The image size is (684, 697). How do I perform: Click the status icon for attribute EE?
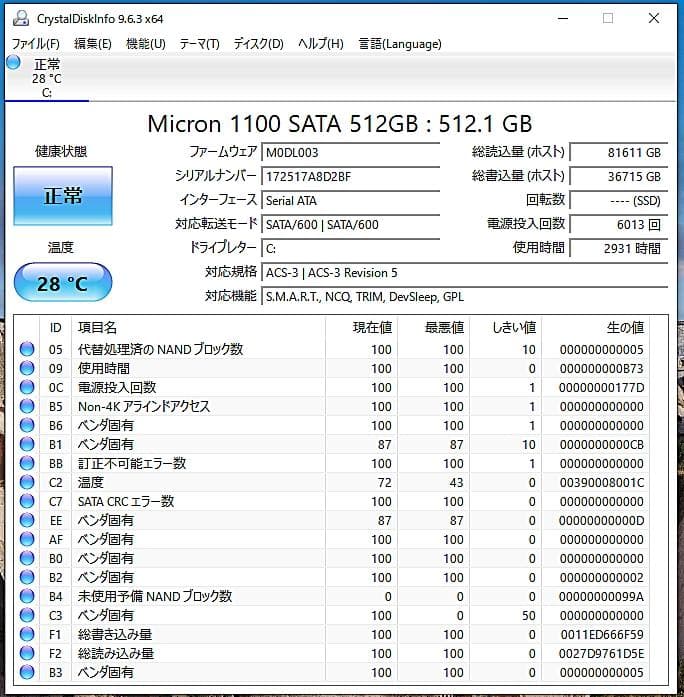(27, 521)
